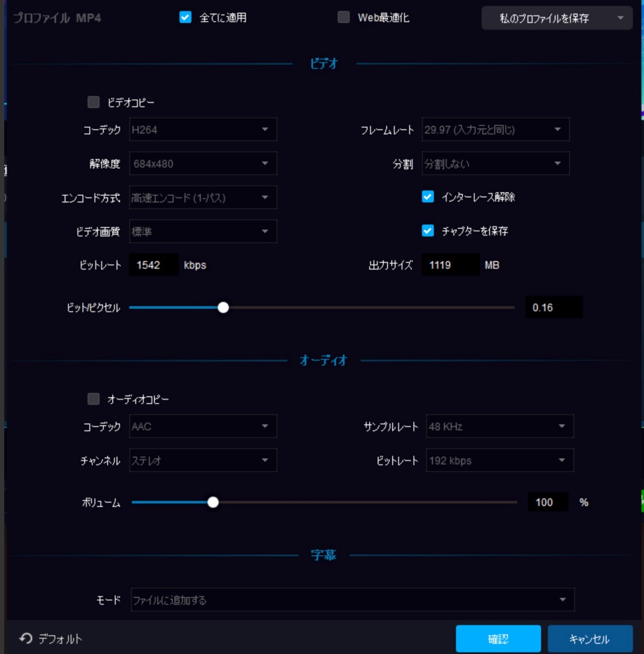The image size is (644, 654).
Task: Open the subtitle モード dropdown
Action: tap(353, 600)
